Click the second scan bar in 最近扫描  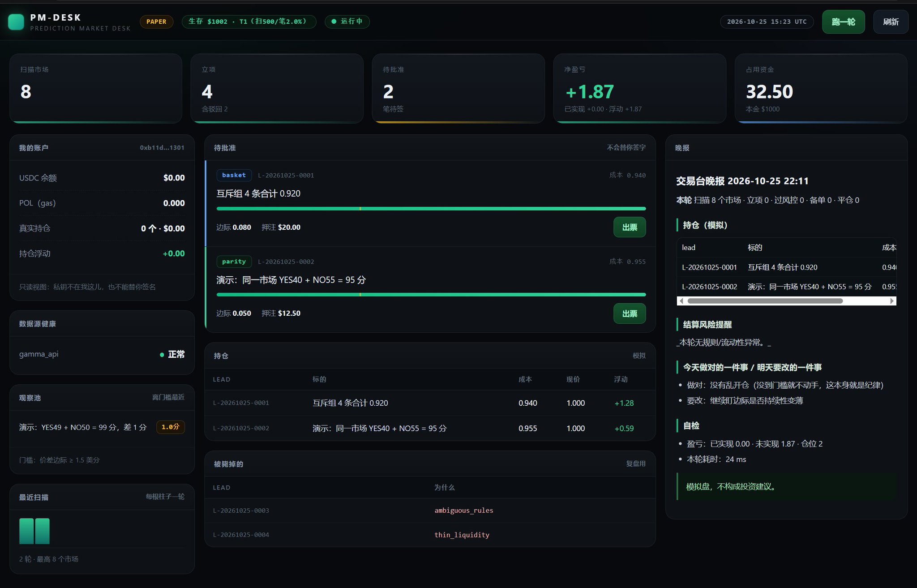tap(42, 531)
